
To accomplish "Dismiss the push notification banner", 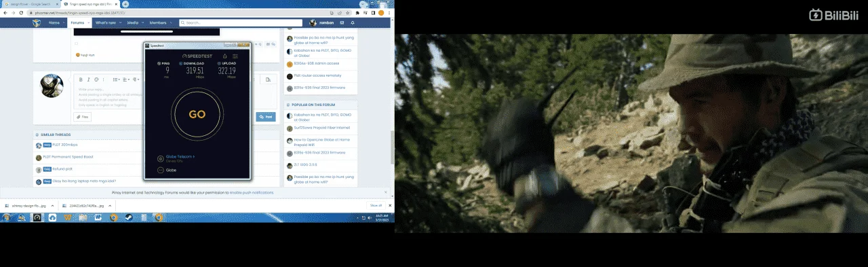I will [386, 192].
